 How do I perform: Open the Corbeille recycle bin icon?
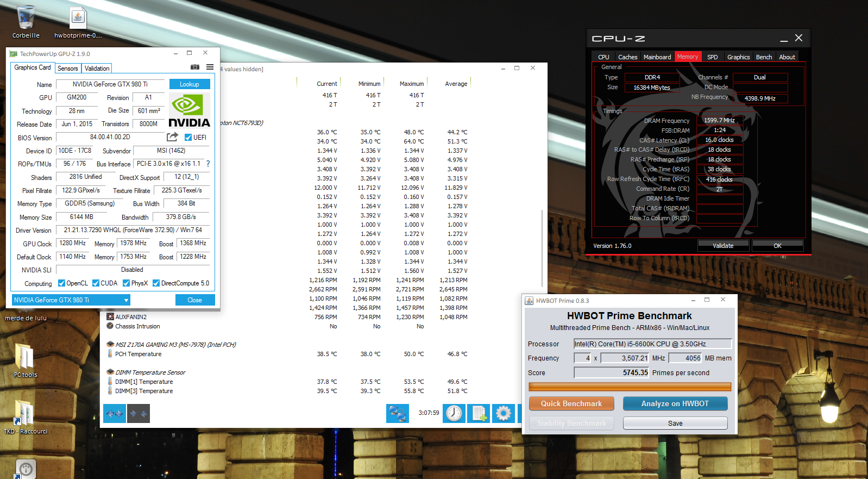click(x=26, y=18)
